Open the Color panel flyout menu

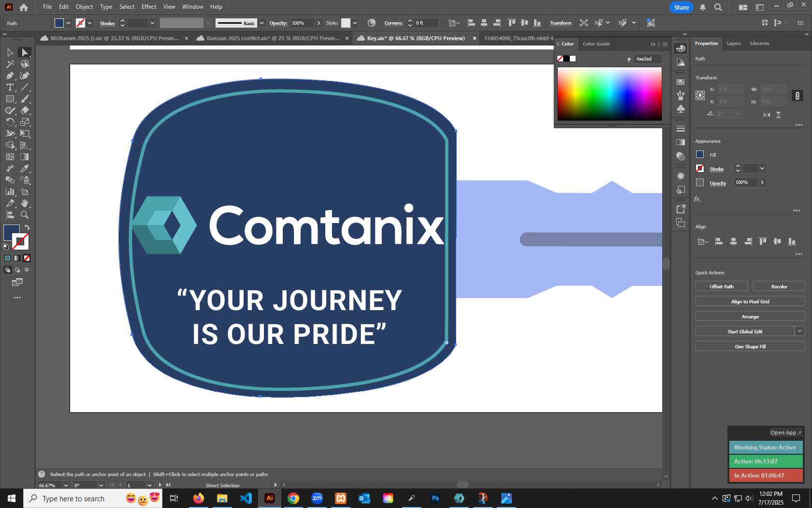tap(665, 44)
